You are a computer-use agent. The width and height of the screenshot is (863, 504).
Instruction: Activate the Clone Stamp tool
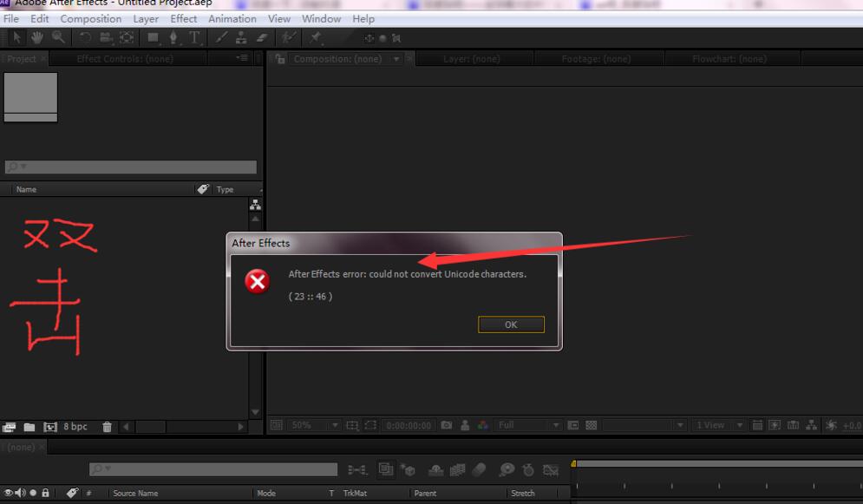pyautogui.click(x=241, y=37)
